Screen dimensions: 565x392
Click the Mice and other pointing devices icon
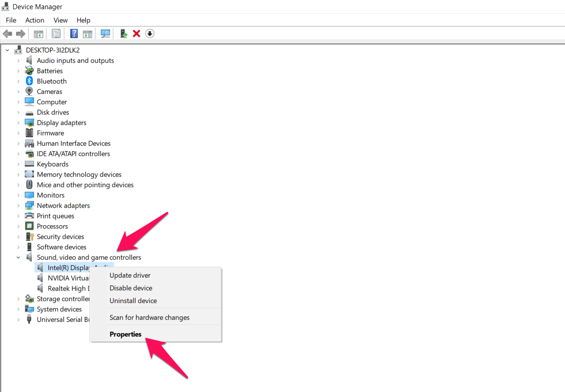click(x=29, y=185)
